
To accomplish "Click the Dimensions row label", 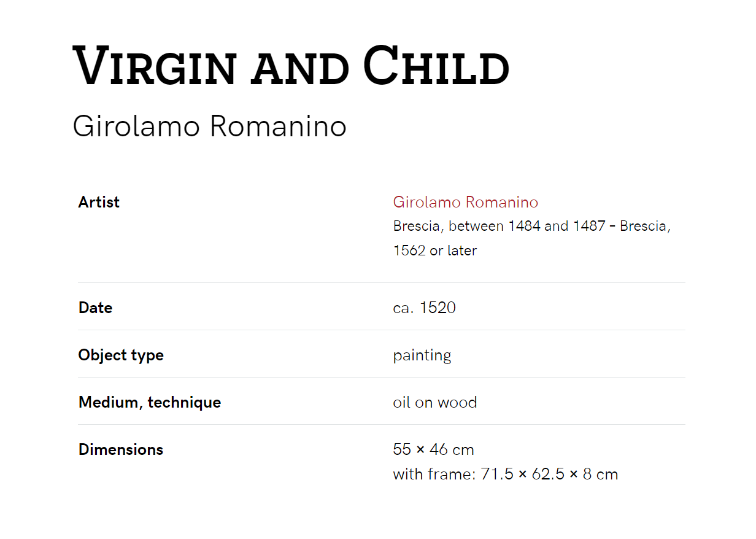I will pyautogui.click(x=121, y=449).
